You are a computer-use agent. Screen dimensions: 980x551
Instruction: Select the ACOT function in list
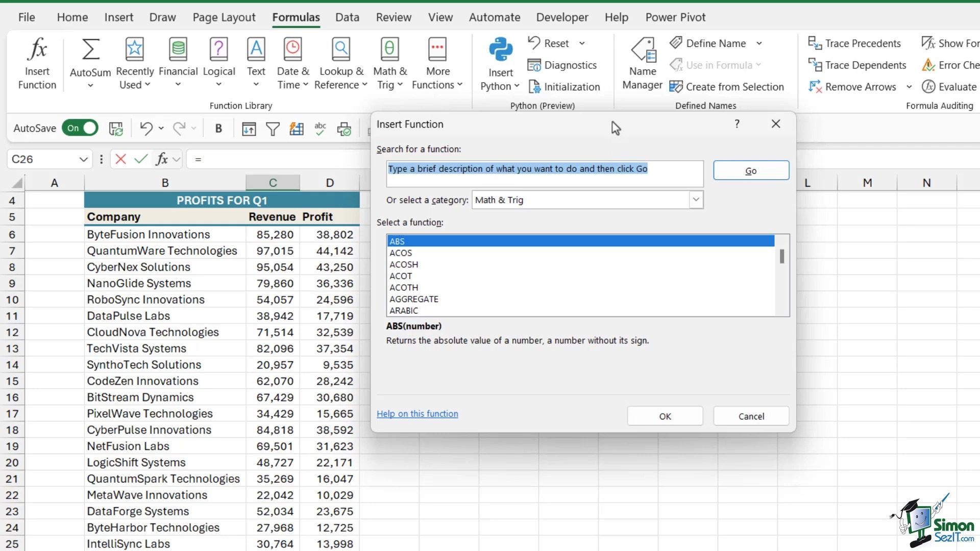[580, 276]
